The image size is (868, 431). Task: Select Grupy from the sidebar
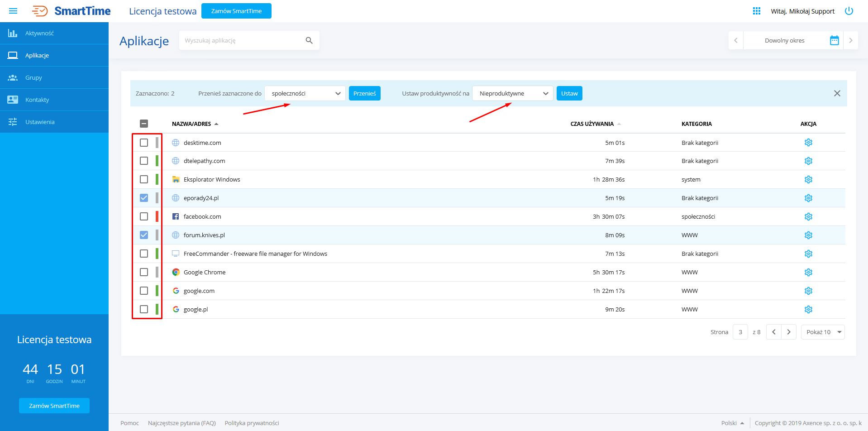coord(33,77)
